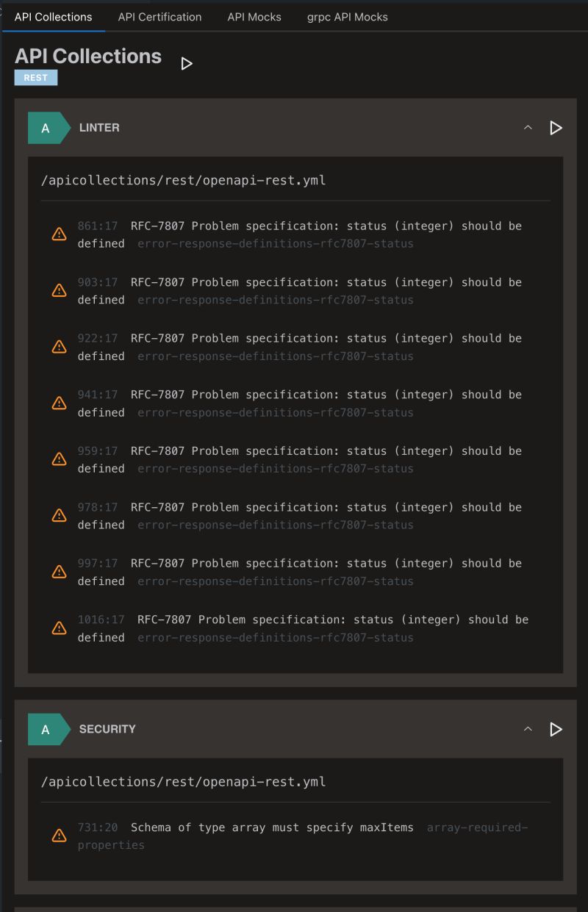Screen dimensions: 588x912
Task: Switch to the API Certification tab
Action: [159, 16]
